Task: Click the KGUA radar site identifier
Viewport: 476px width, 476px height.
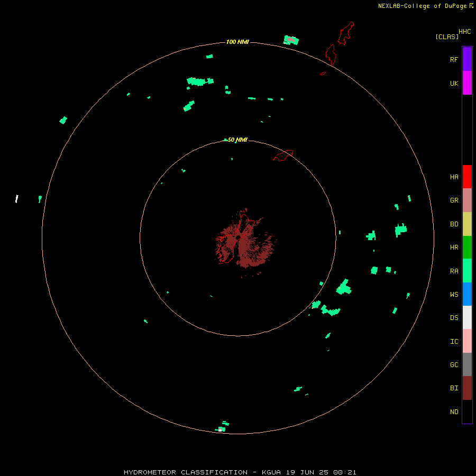Action: point(271,472)
